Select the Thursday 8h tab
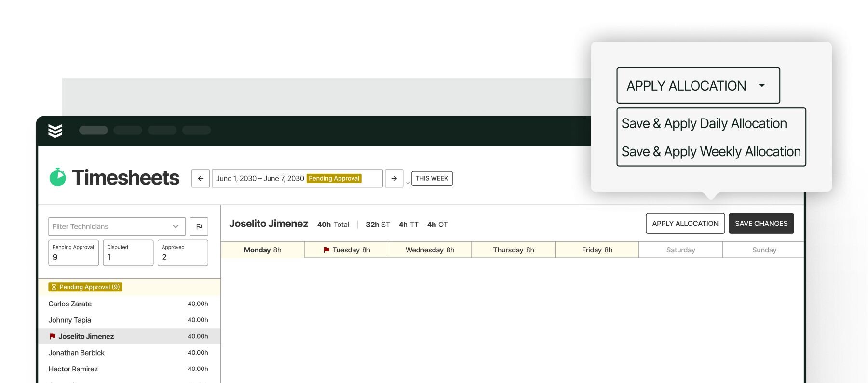This screenshot has height=383, width=868. click(x=514, y=250)
